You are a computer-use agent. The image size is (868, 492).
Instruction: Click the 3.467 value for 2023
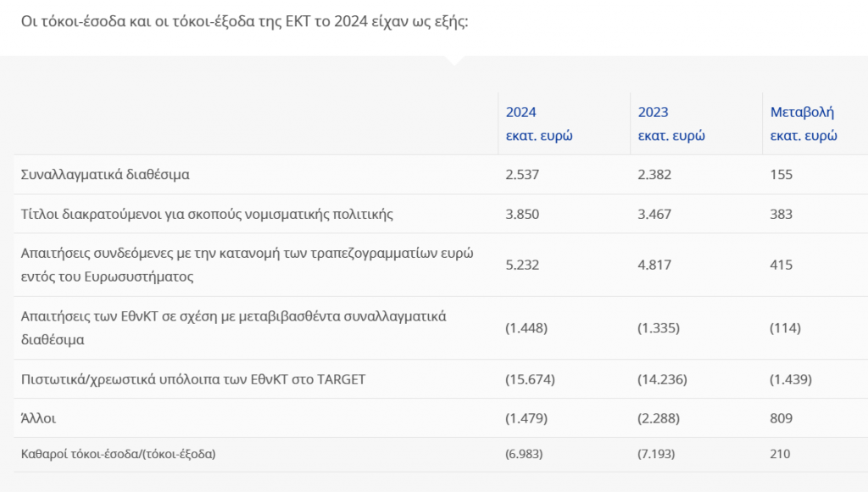click(654, 214)
